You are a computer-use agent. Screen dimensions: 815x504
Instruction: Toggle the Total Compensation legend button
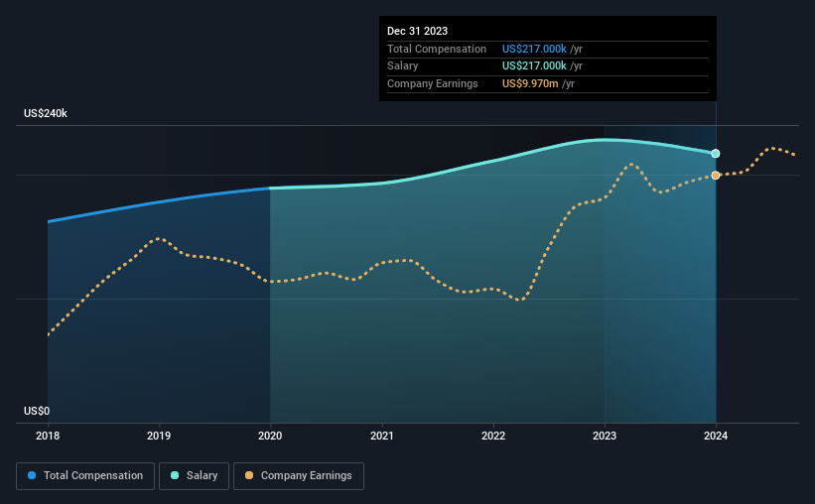pyautogui.click(x=85, y=476)
